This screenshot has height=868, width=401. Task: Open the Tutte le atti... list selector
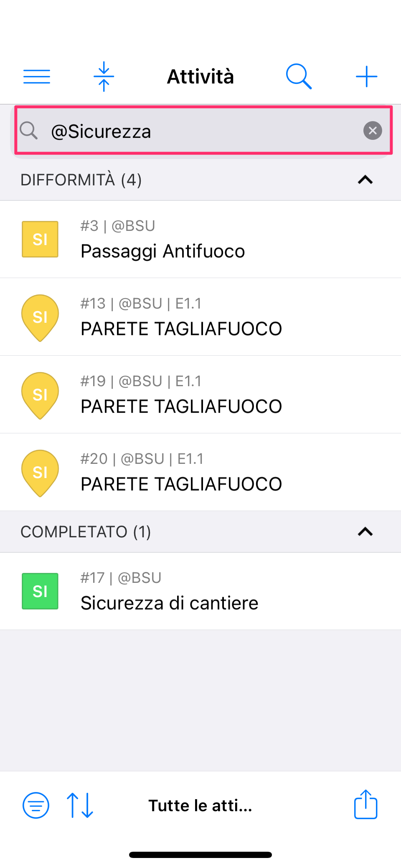[200, 805]
